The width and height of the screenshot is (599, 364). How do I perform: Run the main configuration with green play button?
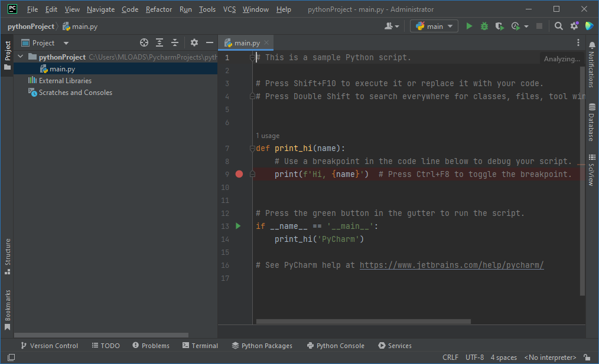[469, 26]
